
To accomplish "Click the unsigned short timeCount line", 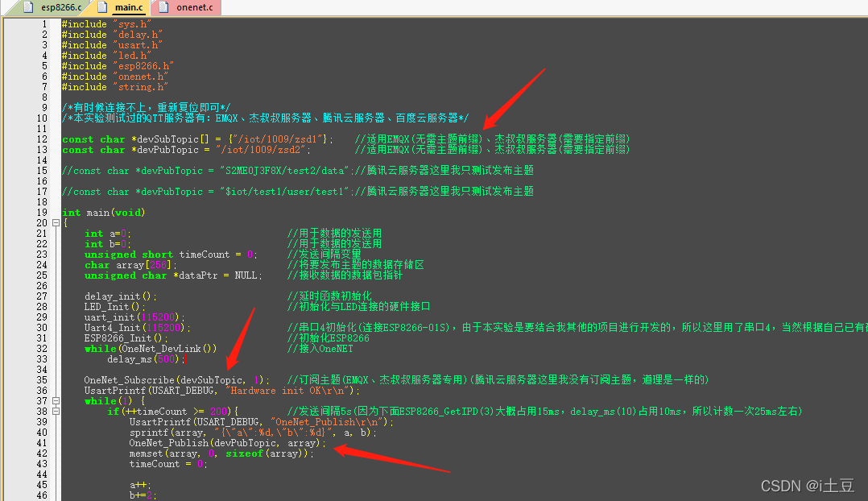I will [x=171, y=255].
